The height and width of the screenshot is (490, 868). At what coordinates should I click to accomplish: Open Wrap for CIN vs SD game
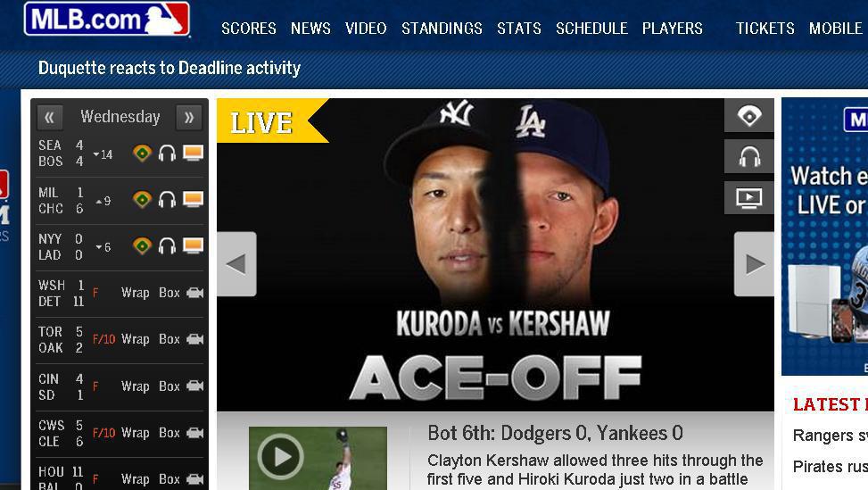pos(135,386)
